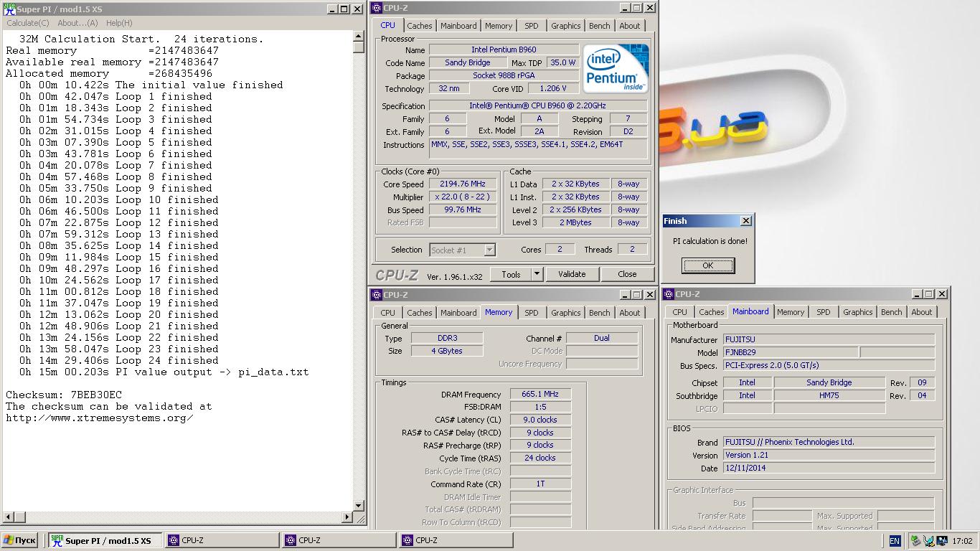The image size is (980, 551).
Task: Switch to Memory tab in top CPU-Z window
Action: [x=499, y=26]
